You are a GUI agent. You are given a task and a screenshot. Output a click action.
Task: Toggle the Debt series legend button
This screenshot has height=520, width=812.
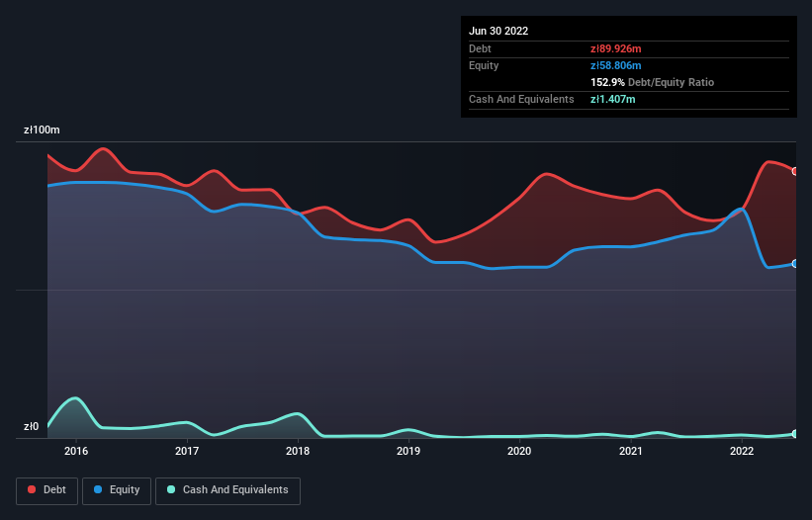tap(47, 490)
